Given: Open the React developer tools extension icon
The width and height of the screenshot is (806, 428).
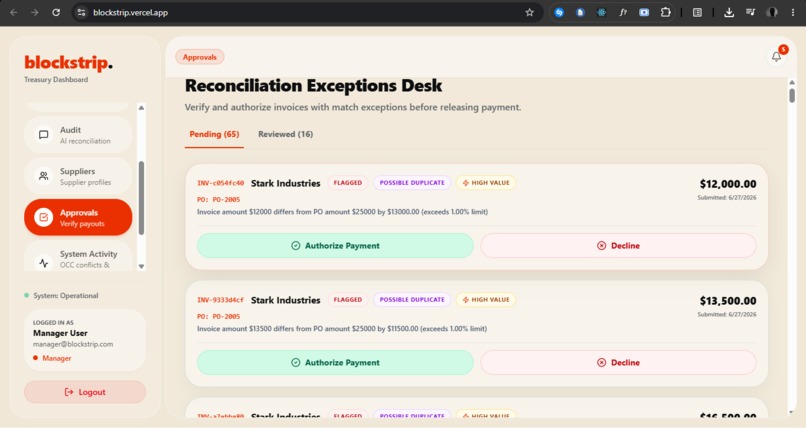Looking at the screenshot, I should [601, 12].
